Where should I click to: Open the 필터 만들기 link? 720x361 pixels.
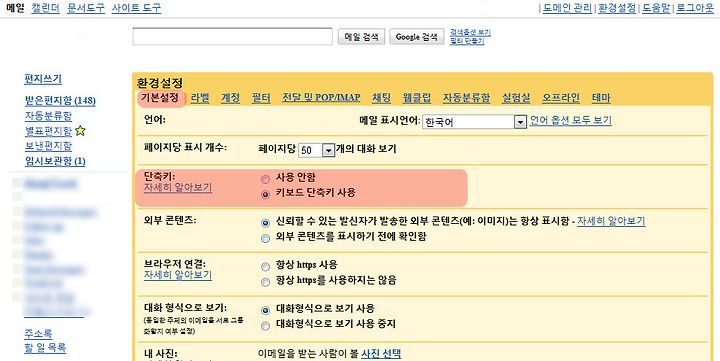pyautogui.click(x=467, y=41)
